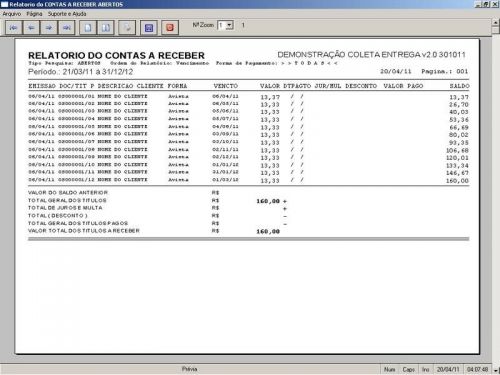Click the date 20/04/11 in status bar
The height and width of the screenshot is (375, 500).
click(448, 369)
